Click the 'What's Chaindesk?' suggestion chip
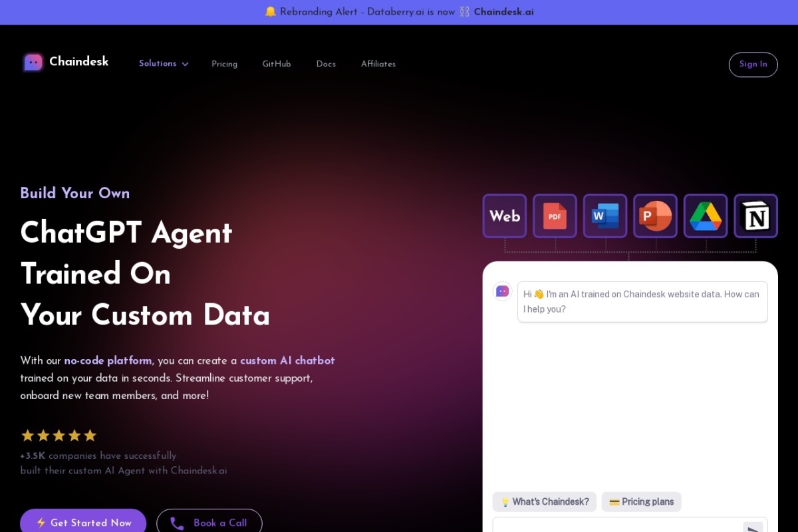The image size is (798, 532). click(x=544, y=501)
